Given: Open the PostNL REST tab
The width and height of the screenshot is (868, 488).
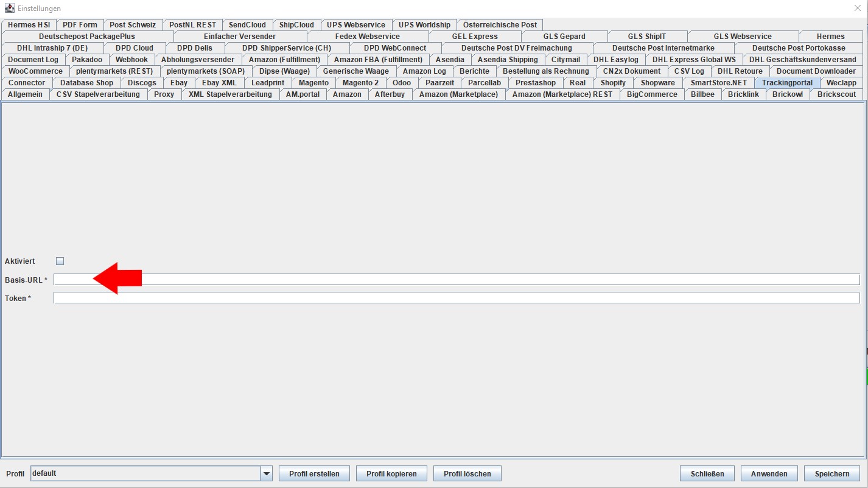Looking at the screenshot, I should click(x=192, y=25).
